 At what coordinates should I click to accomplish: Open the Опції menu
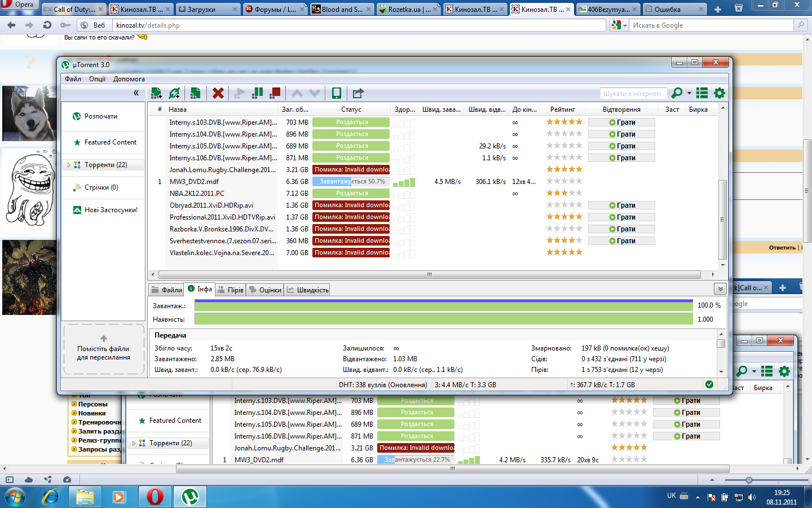tap(97, 79)
